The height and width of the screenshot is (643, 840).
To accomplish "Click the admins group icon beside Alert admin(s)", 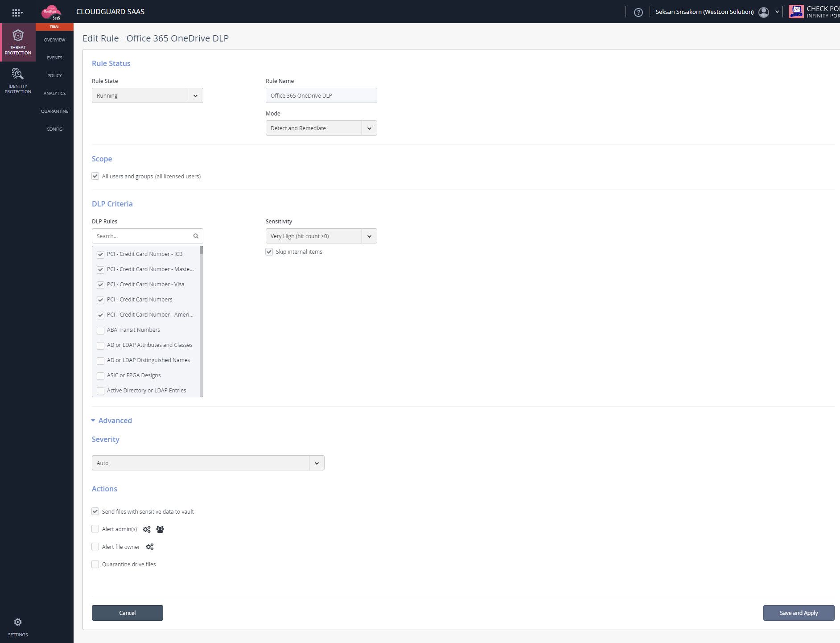I will tap(160, 529).
